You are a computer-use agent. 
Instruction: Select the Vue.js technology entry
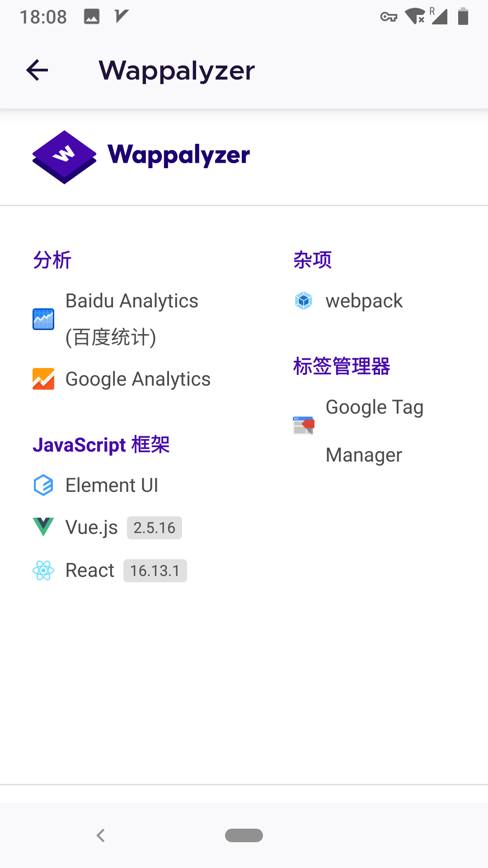click(92, 527)
